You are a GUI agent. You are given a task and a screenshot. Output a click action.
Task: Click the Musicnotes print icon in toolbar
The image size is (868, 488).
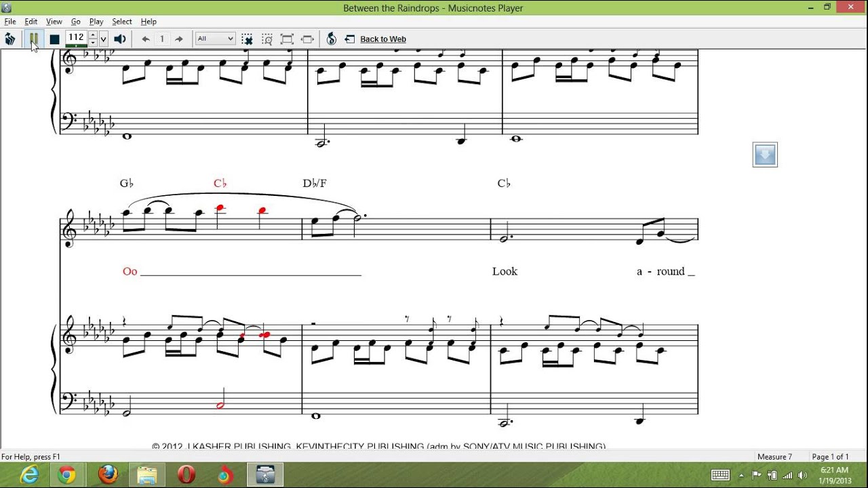tap(10, 39)
